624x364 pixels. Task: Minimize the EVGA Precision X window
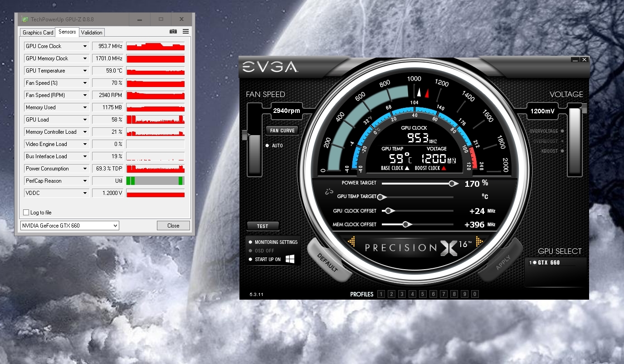click(x=576, y=59)
